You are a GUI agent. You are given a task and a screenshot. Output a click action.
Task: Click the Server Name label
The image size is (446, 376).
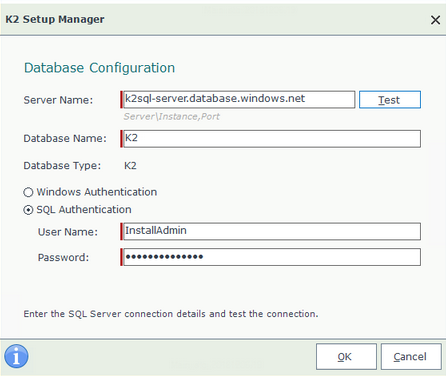tap(58, 100)
